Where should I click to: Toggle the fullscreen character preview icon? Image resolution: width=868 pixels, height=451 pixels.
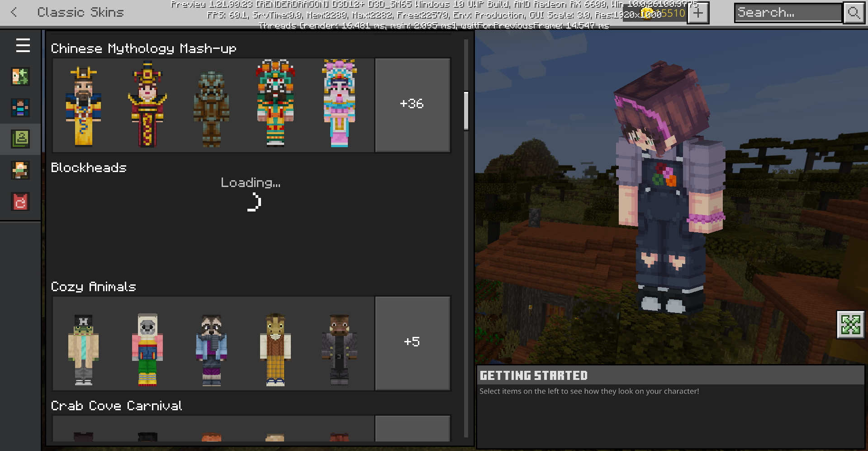point(850,324)
